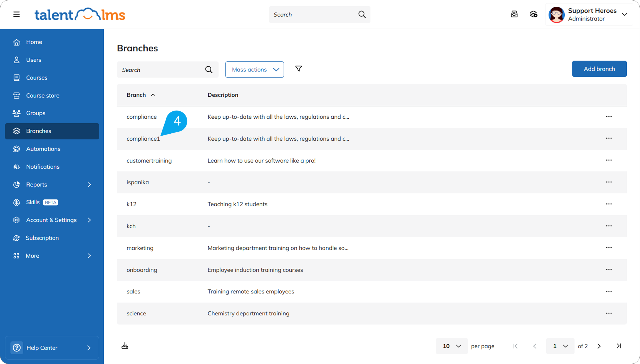
Task: Click the Course store icon
Action: [x=16, y=95]
